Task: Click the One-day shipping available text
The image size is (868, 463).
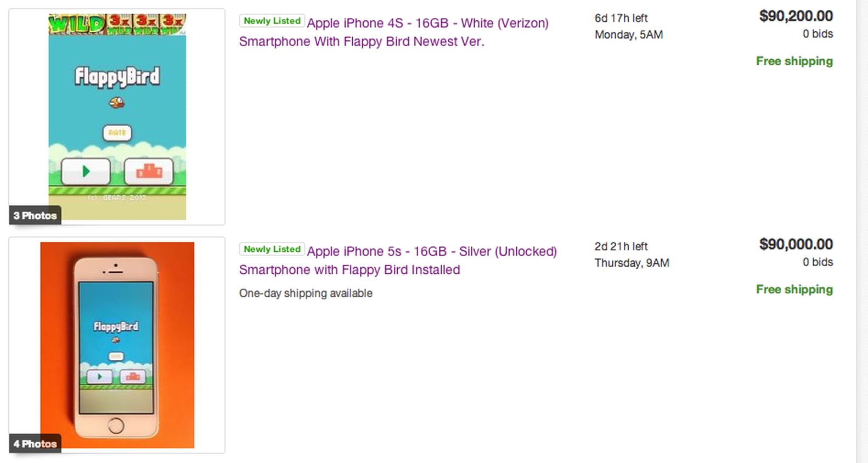Action: click(306, 293)
